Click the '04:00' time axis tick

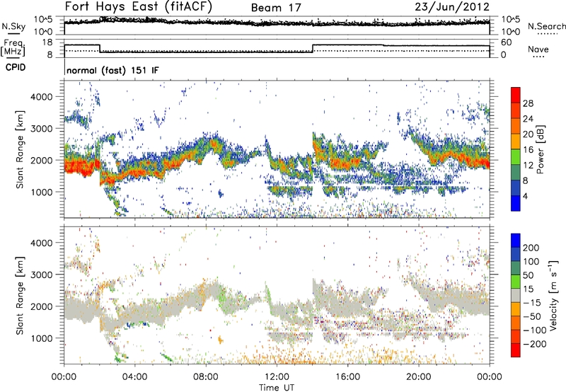(134, 377)
